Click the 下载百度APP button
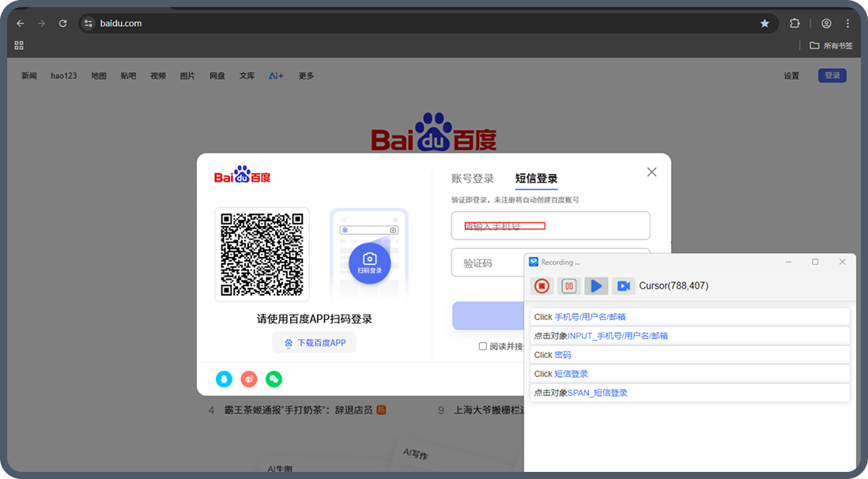868x479 pixels. click(x=315, y=343)
